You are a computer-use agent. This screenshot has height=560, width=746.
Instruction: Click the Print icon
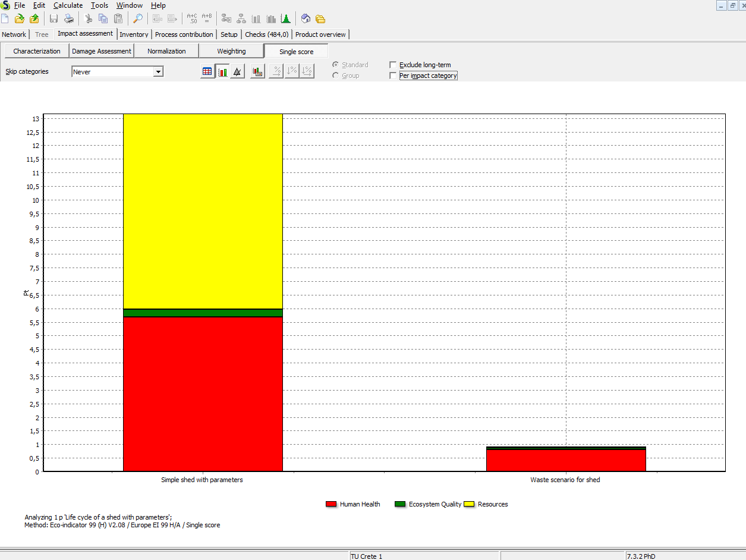click(69, 18)
